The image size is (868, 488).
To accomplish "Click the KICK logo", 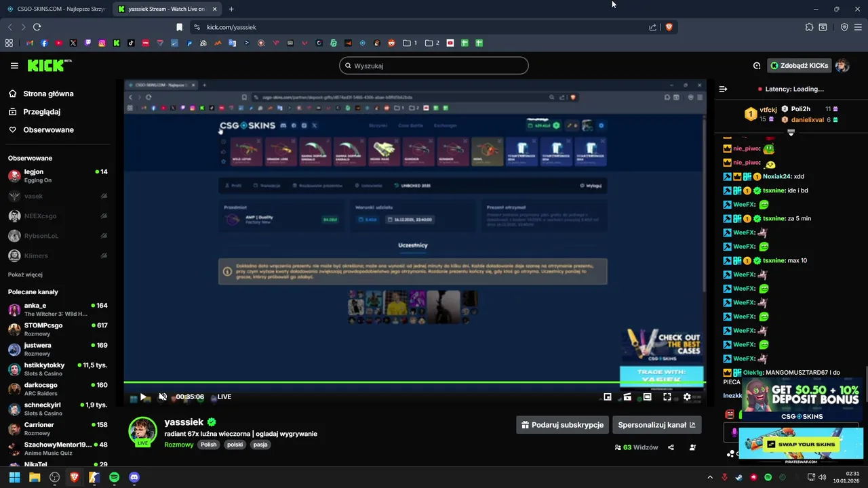I will (x=49, y=66).
